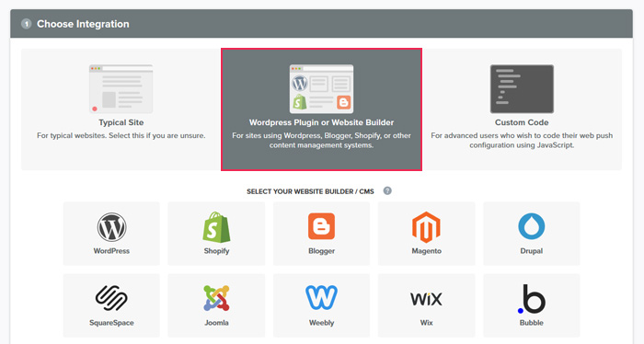
Task: Choose the Shopify bag icon
Action: tap(216, 227)
